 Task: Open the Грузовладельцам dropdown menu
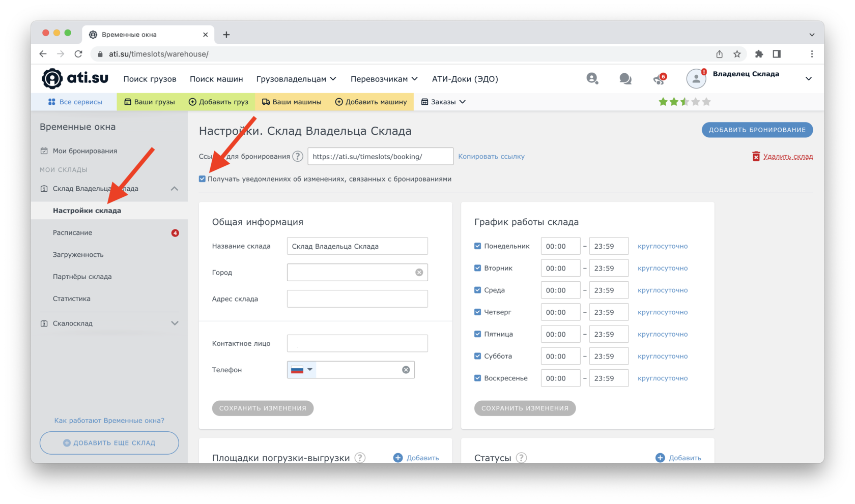click(296, 79)
